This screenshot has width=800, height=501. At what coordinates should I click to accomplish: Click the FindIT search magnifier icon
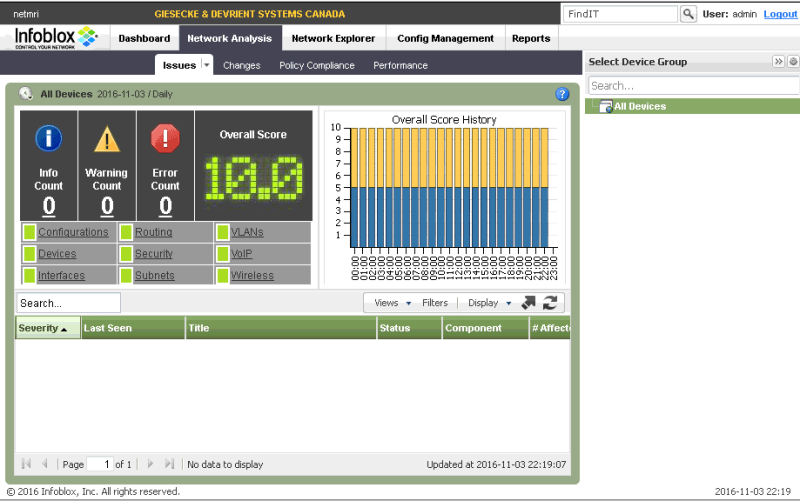(688, 14)
